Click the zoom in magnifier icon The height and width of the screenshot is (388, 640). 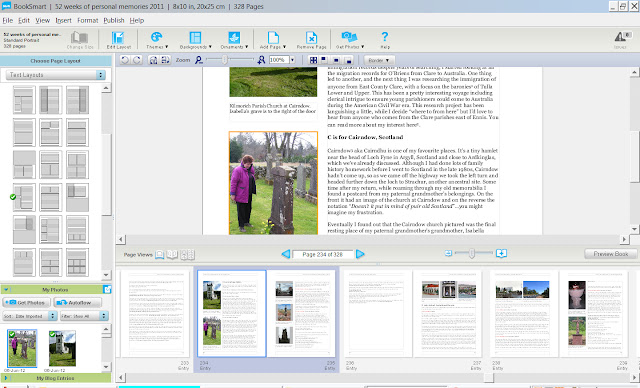(261, 60)
